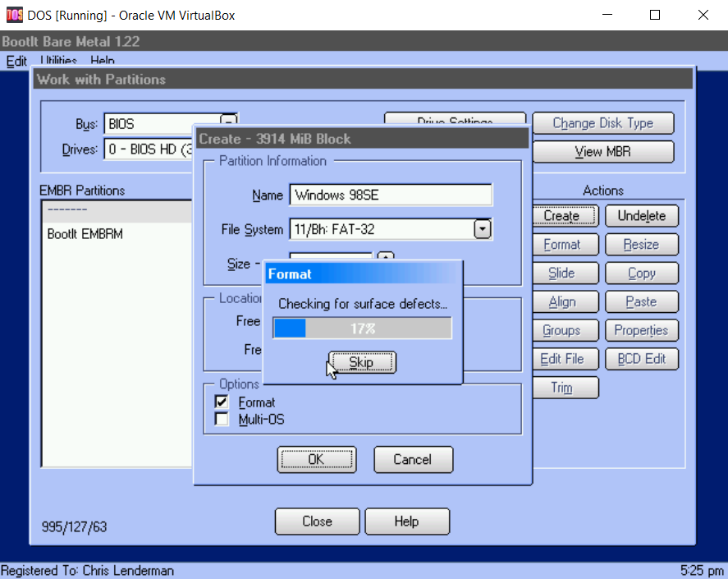Confirm partition creation with OK
728x579 pixels.
pyautogui.click(x=317, y=459)
